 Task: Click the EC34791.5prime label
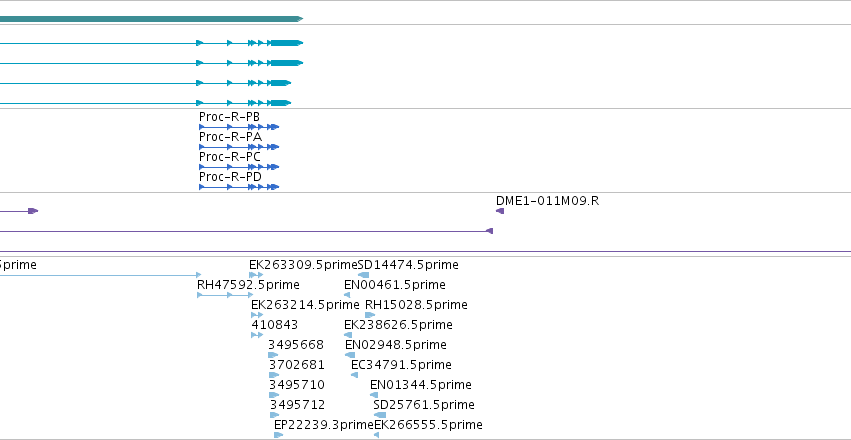coord(401,365)
